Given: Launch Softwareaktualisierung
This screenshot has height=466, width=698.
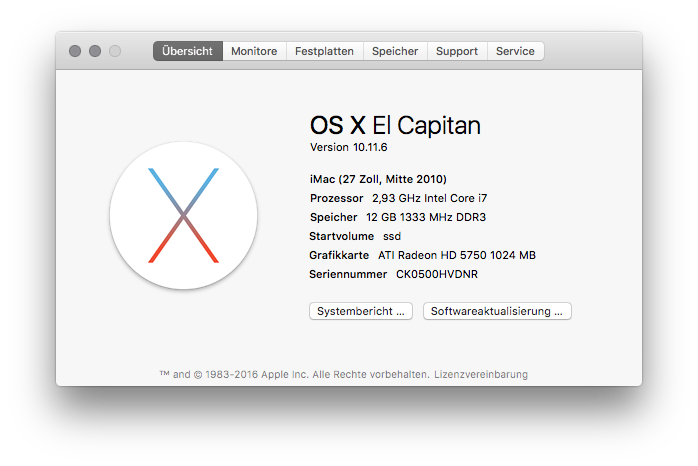Looking at the screenshot, I should [497, 311].
